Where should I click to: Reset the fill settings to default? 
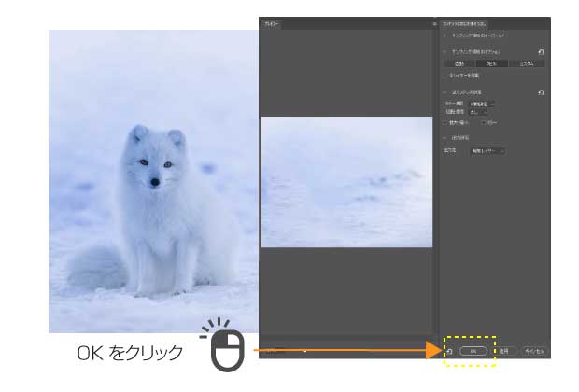[x=543, y=92]
